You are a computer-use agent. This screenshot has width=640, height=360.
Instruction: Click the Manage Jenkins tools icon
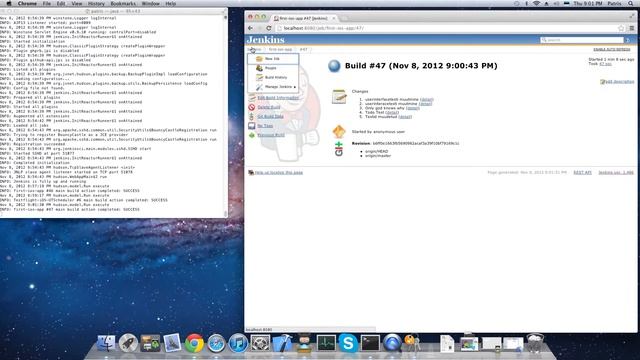[259, 87]
